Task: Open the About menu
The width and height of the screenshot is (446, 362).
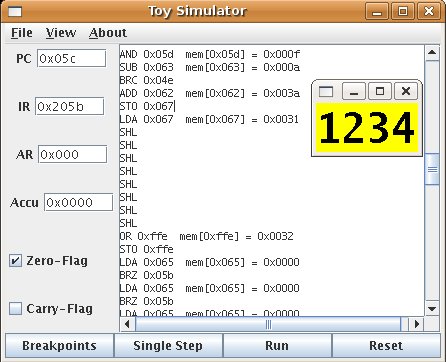Action: pyautogui.click(x=108, y=33)
